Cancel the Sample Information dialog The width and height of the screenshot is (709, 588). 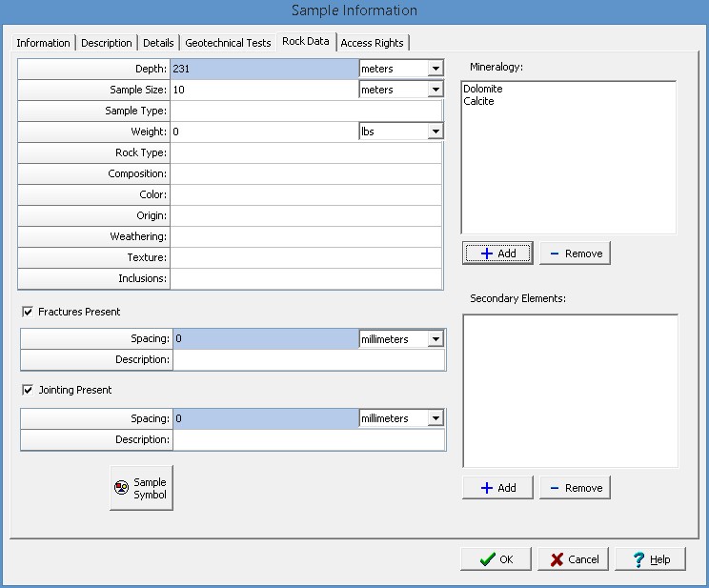tap(573, 559)
